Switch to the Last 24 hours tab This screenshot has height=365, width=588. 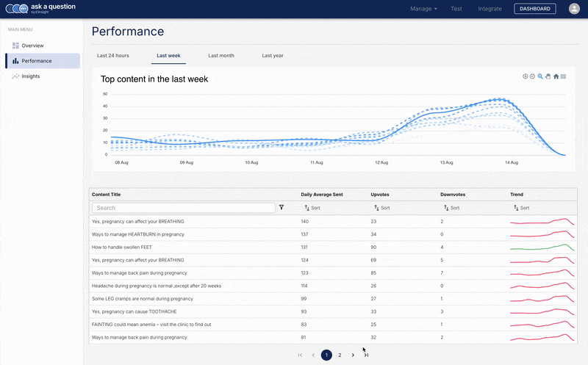pyautogui.click(x=113, y=56)
